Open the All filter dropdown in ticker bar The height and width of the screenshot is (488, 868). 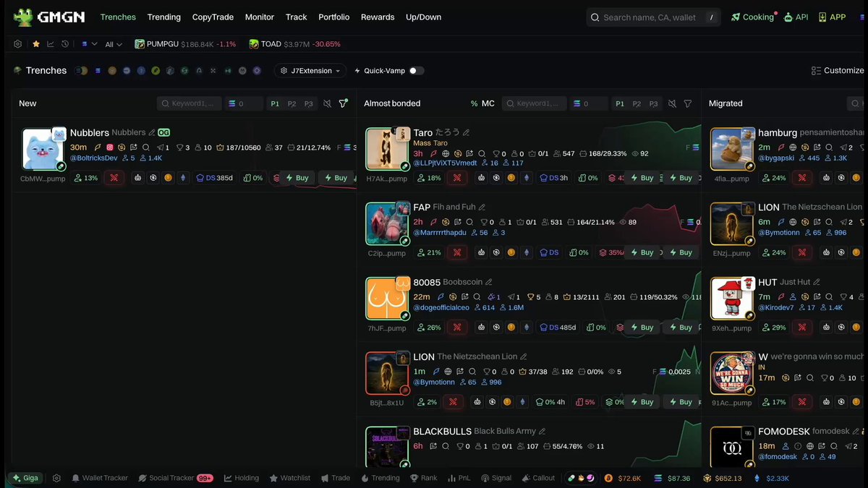tap(114, 44)
